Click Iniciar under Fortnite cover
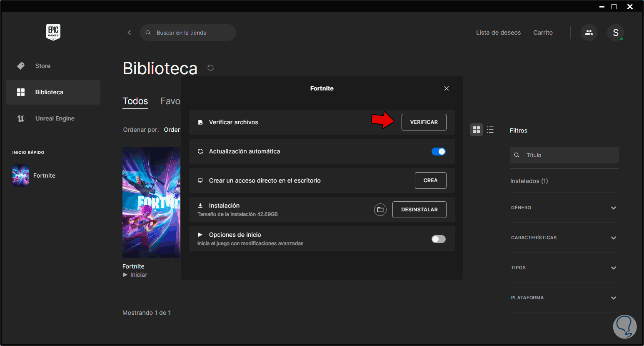The image size is (644, 346). click(135, 275)
